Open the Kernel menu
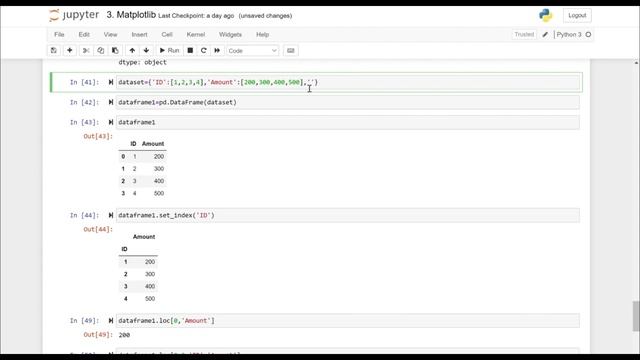 tap(196, 35)
